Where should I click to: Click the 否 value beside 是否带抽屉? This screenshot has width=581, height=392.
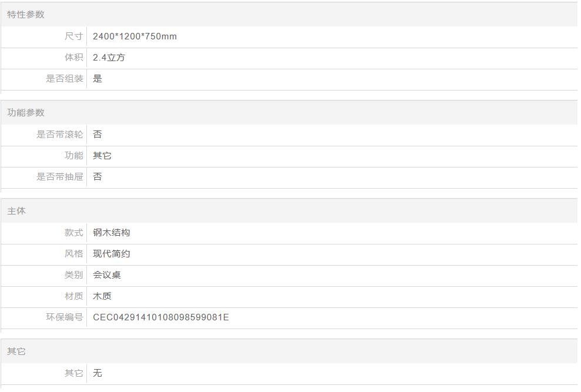[x=98, y=177]
